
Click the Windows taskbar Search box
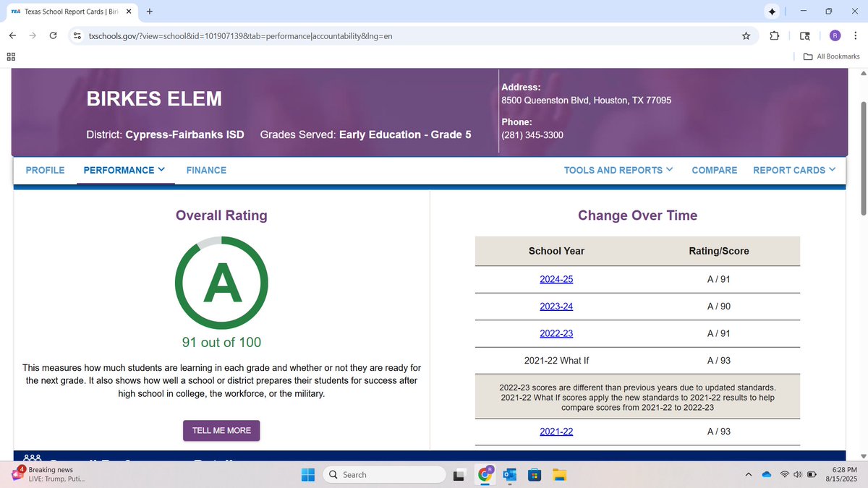pos(383,475)
